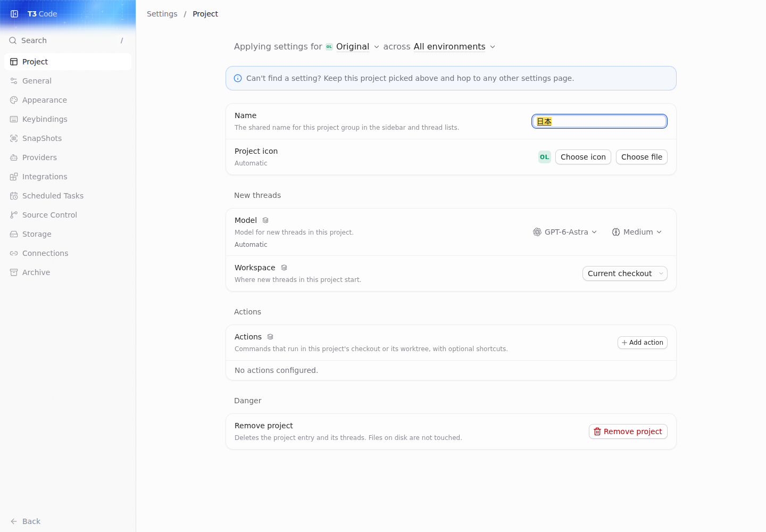Focus the project Name input field

600,121
